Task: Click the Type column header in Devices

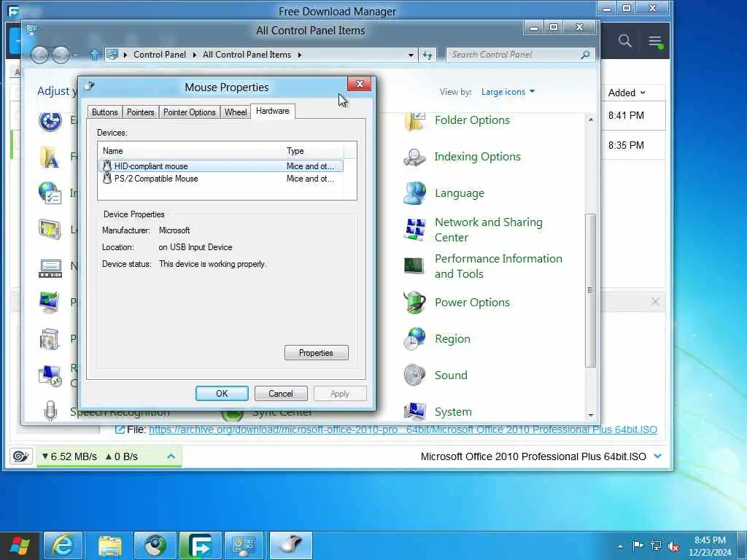Action: [312, 151]
